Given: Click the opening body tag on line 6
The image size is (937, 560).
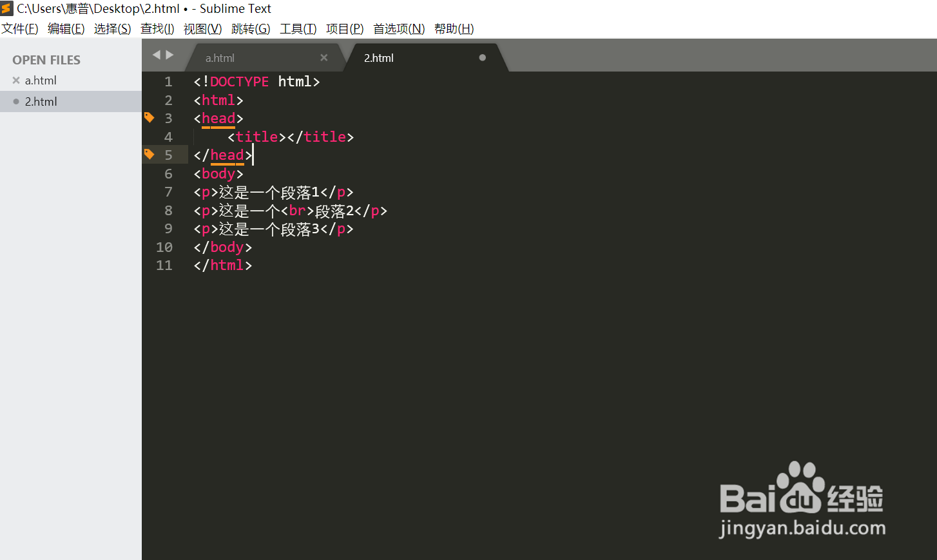Looking at the screenshot, I should pos(218,174).
